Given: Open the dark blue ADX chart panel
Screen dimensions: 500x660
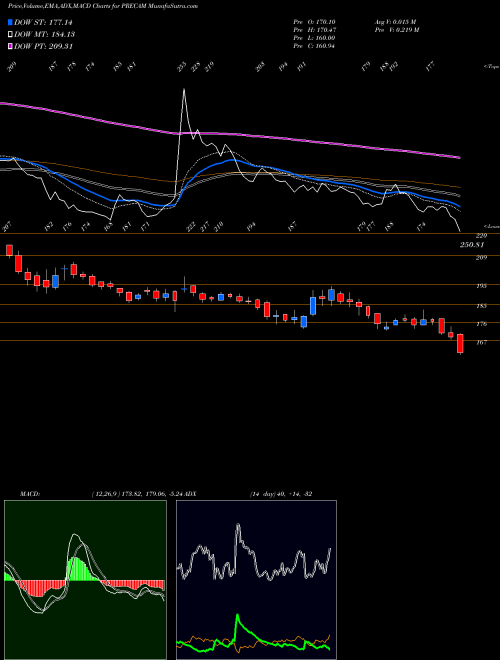Looking at the screenshot, I should [x=256, y=580].
